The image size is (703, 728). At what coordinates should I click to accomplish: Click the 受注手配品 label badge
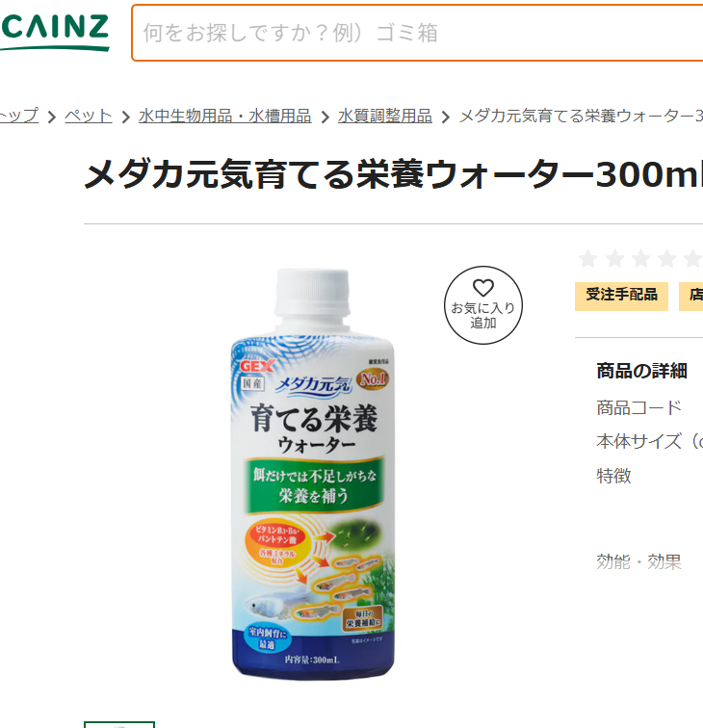click(621, 297)
